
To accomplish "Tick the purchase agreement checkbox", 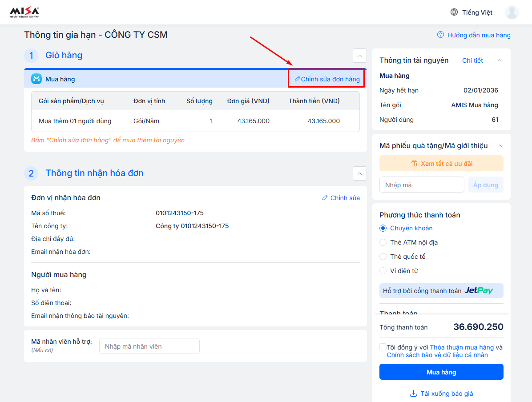I will coord(383,347).
